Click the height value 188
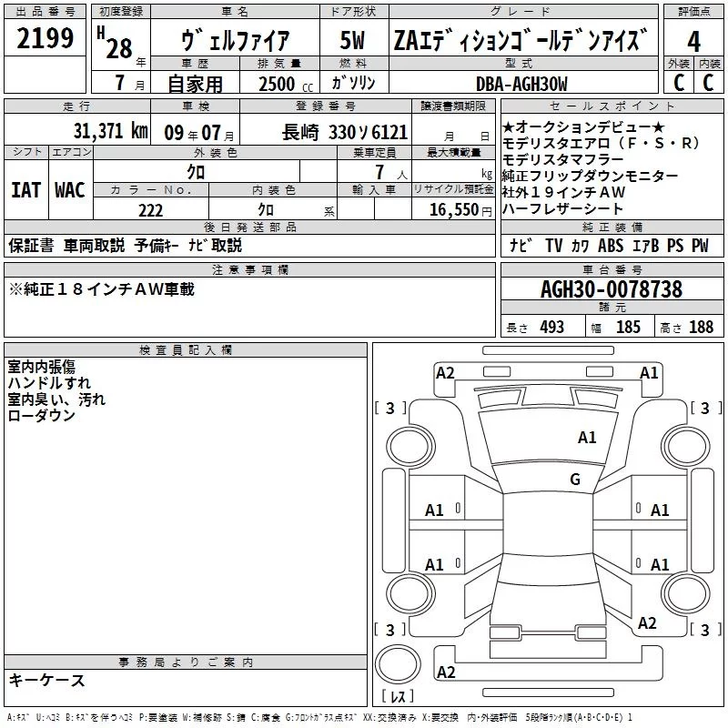The width and height of the screenshot is (728, 728). pyautogui.click(x=701, y=327)
